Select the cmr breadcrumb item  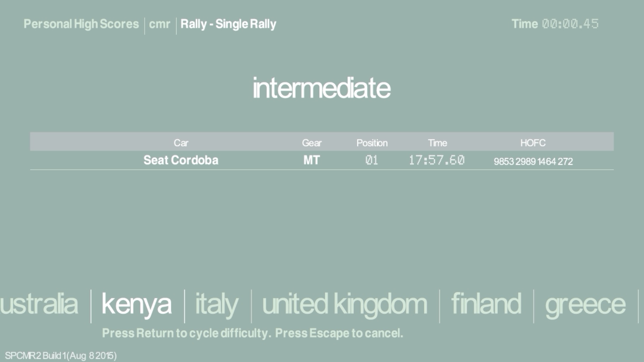160,24
